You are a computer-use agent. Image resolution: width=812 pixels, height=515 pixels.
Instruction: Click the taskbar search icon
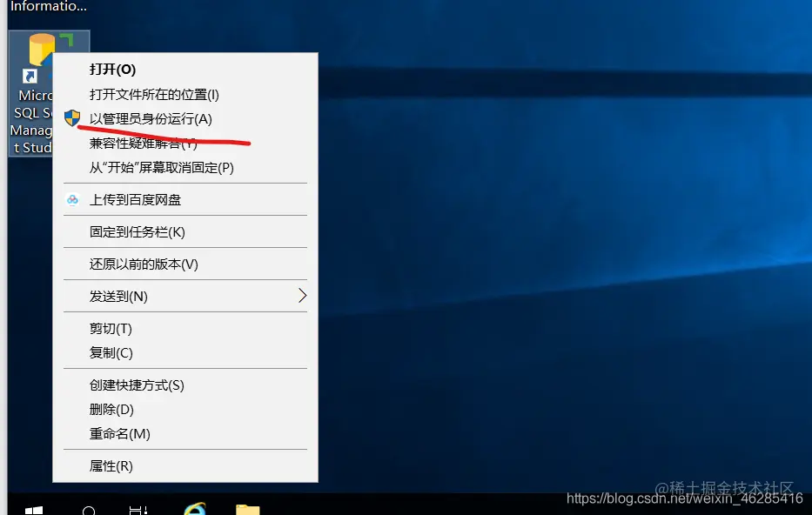coord(90,510)
